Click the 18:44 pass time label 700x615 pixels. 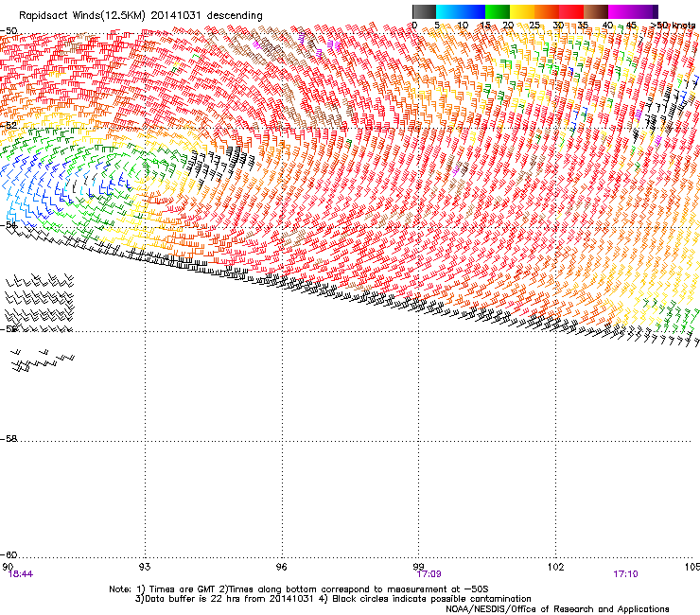21,574
